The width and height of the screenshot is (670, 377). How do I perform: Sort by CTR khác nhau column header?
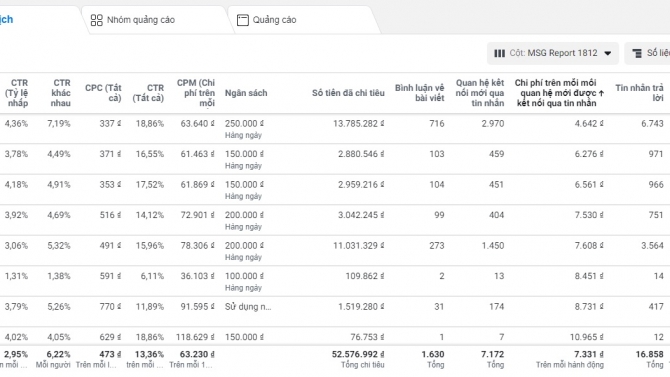pos(61,93)
